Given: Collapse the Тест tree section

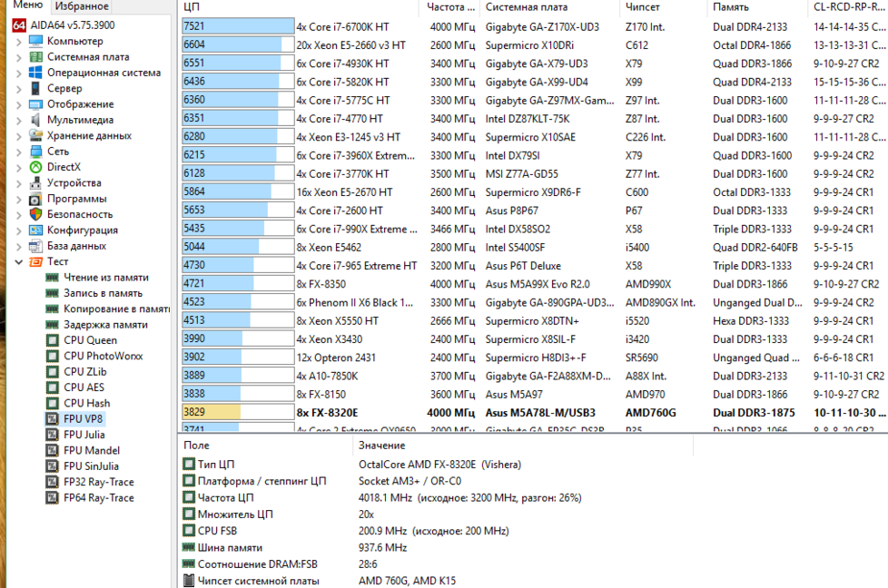Looking at the screenshot, I should pyautogui.click(x=20, y=261).
